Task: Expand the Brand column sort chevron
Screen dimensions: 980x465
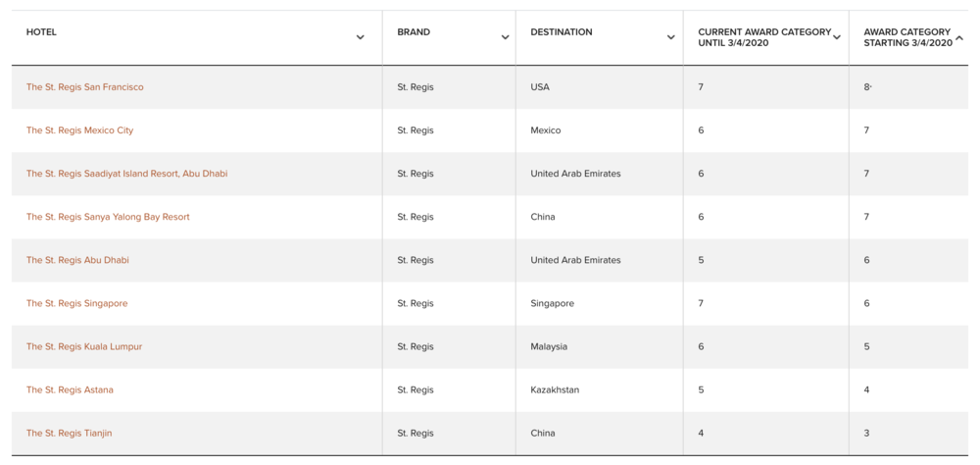Action: 505,37
